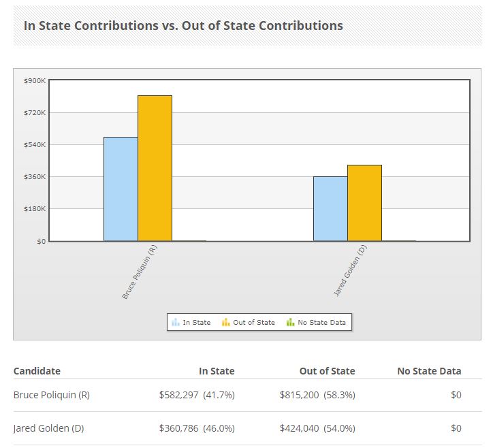
Task: Click the In State table column header
Action: (x=217, y=371)
